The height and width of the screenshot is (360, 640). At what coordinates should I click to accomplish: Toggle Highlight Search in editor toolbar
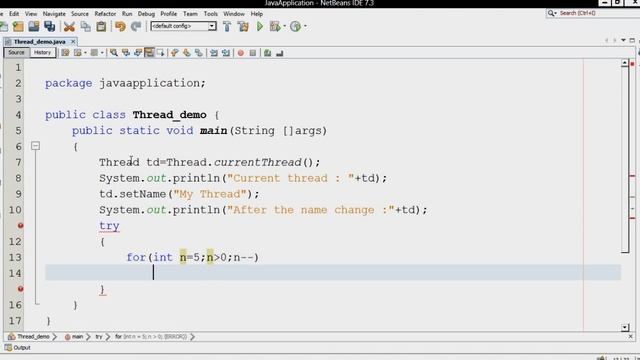(149, 53)
